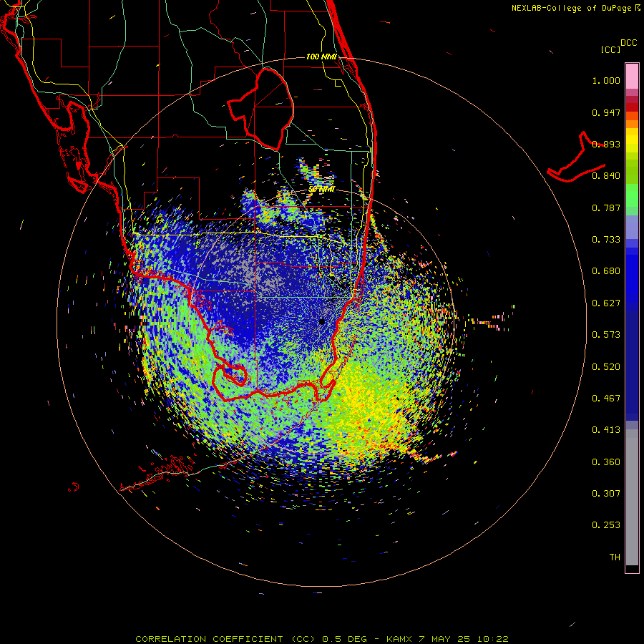
Task: Click the TH threshold label on the scale
Action: (615, 557)
